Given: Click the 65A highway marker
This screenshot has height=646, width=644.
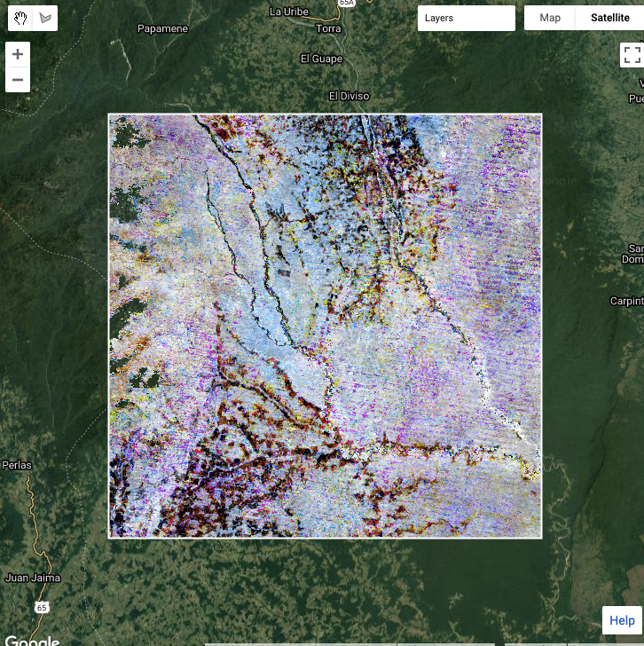Looking at the screenshot, I should pos(345,4).
